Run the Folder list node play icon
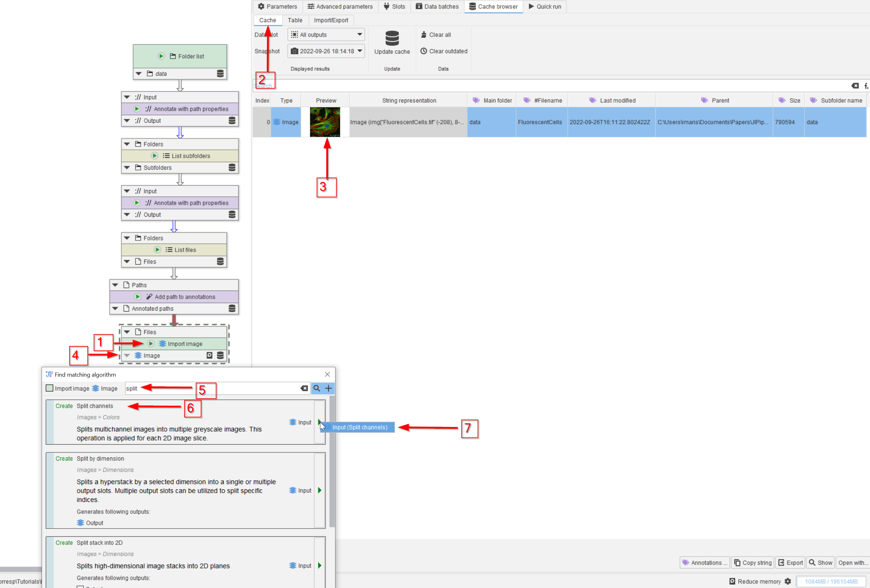 pos(161,56)
